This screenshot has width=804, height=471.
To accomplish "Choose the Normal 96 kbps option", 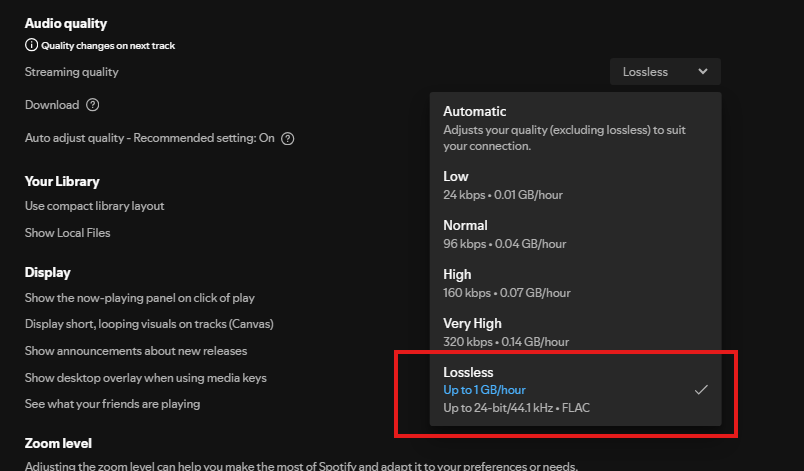I will pos(575,234).
